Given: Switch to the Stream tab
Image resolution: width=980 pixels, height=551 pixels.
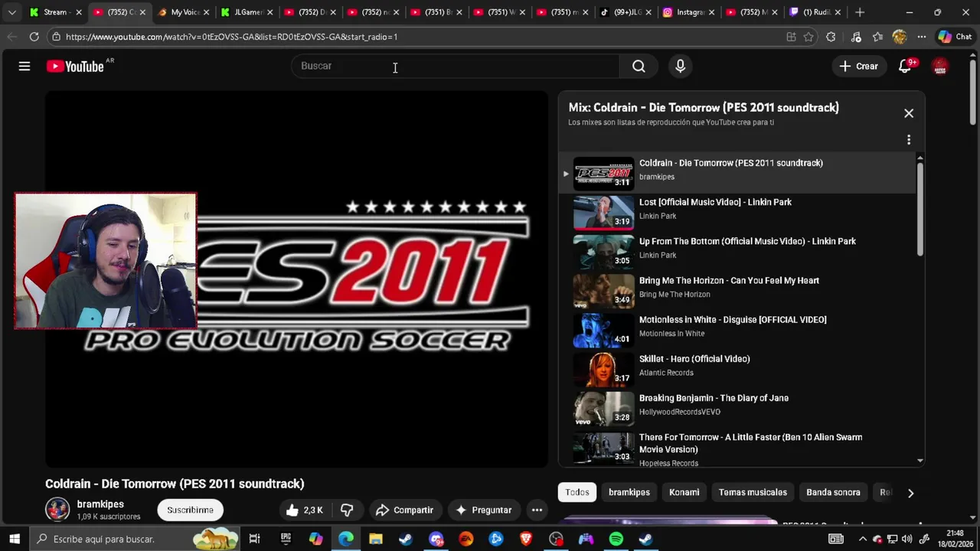Looking at the screenshot, I should (x=55, y=12).
